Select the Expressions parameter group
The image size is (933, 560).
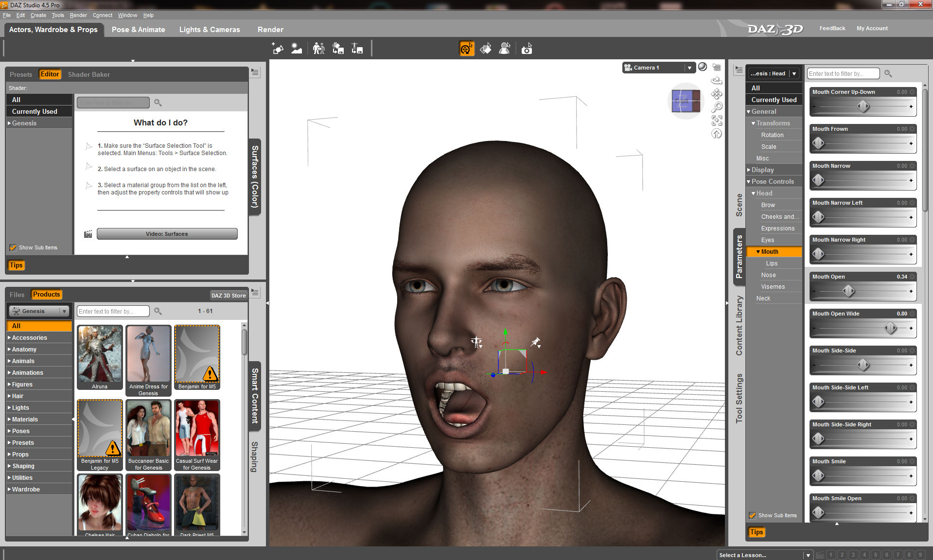[x=778, y=228]
